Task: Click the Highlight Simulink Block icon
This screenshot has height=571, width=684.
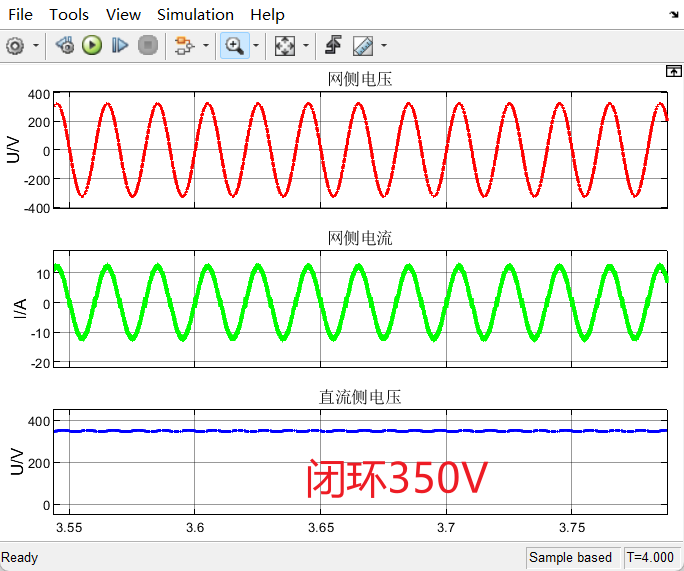Action: [183, 45]
